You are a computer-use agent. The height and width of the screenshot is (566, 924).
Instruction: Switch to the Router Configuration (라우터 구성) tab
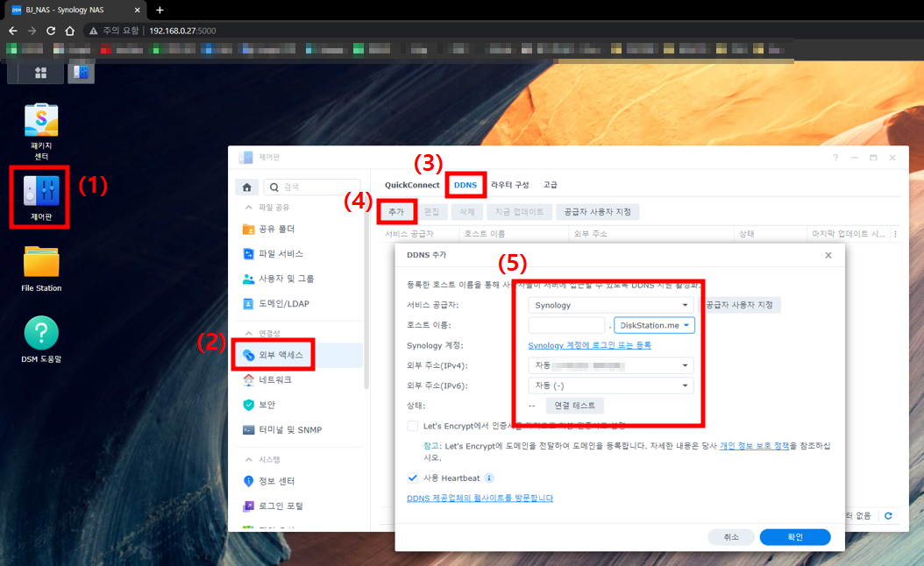pyautogui.click(x=509, y=185)
